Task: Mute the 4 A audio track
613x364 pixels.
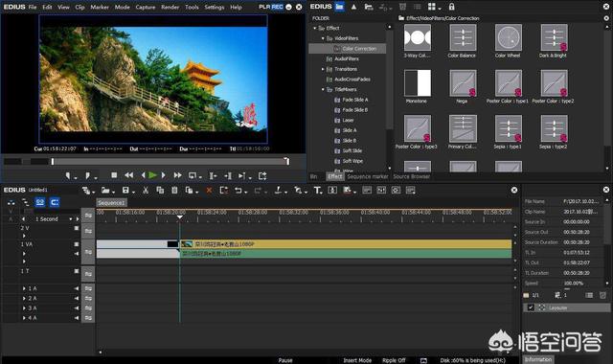Action: tap(77, 318)
